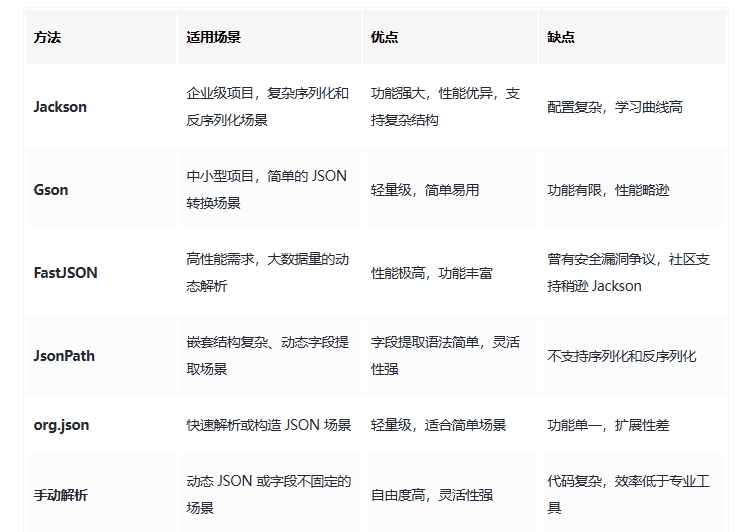Click the cell 功能有限，性能略逊
Viewport: 747px width, 532px height.
tap(632, 190)
